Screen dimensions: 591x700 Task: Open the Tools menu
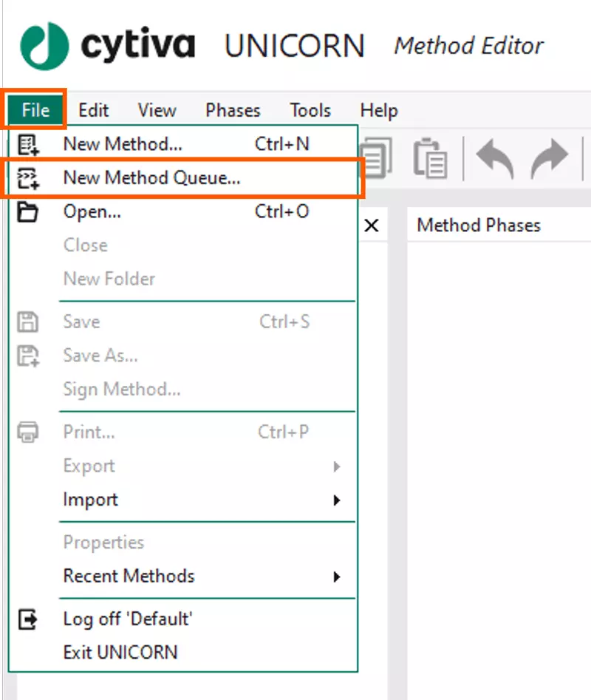pos(310,110)
